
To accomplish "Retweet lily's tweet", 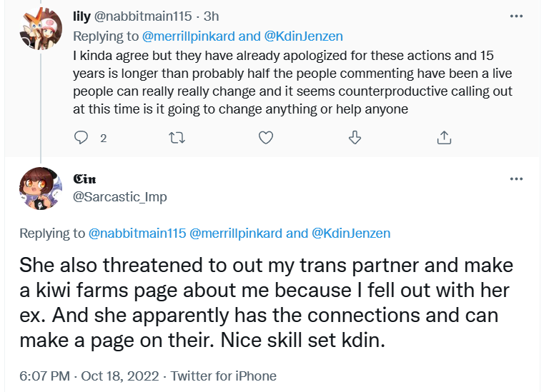I will tap(177, 139).
